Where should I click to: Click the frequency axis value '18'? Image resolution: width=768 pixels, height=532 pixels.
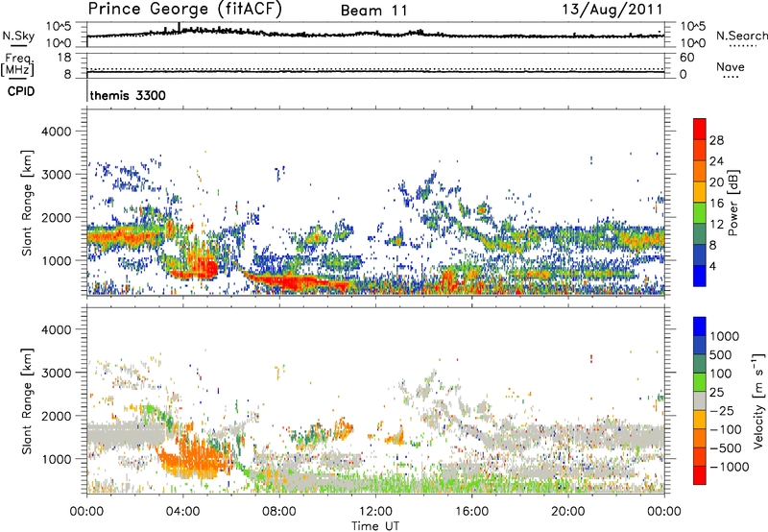(63, 58)
